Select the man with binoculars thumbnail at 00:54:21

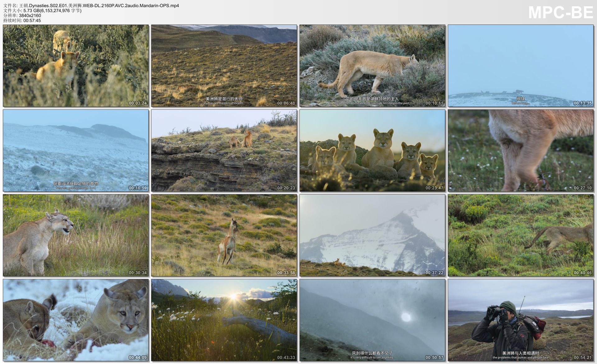click(x=521, y=320)
